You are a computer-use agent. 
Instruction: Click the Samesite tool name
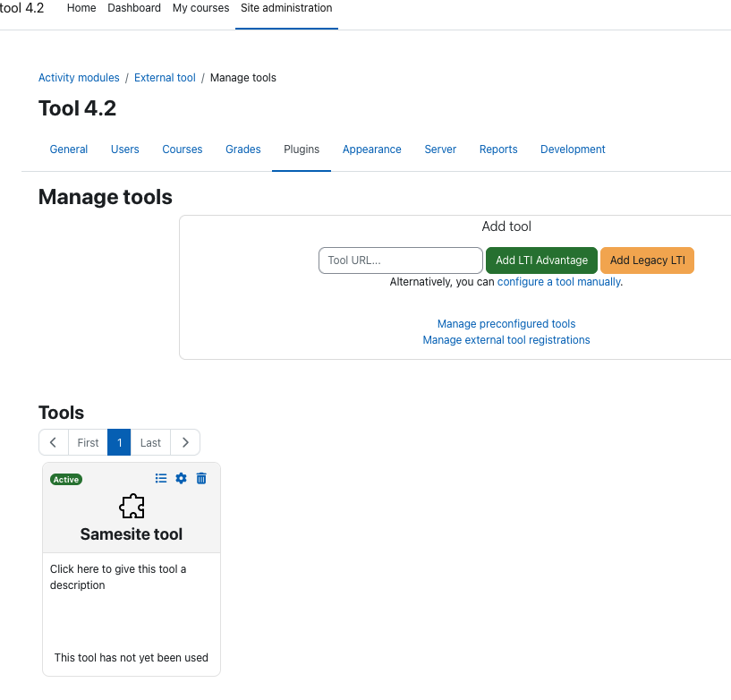tap(132, 534)
